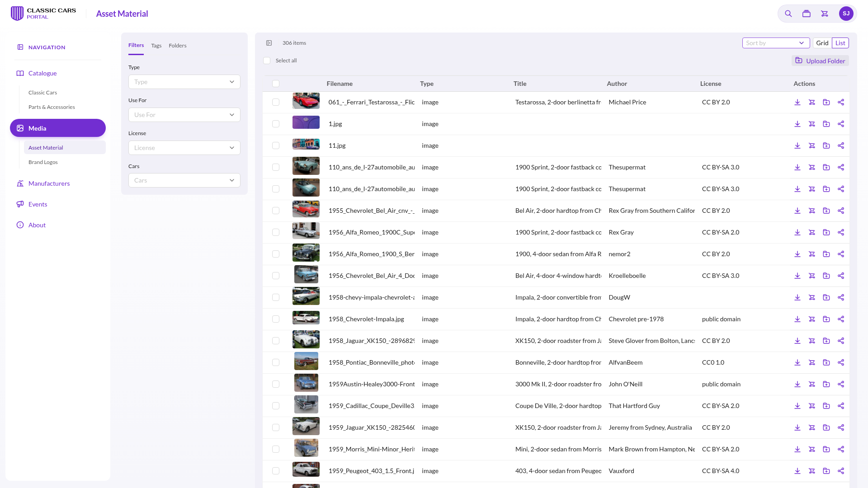Check the 1959Austin-Healey3000 row checkbox

click(x=276, y=384)
